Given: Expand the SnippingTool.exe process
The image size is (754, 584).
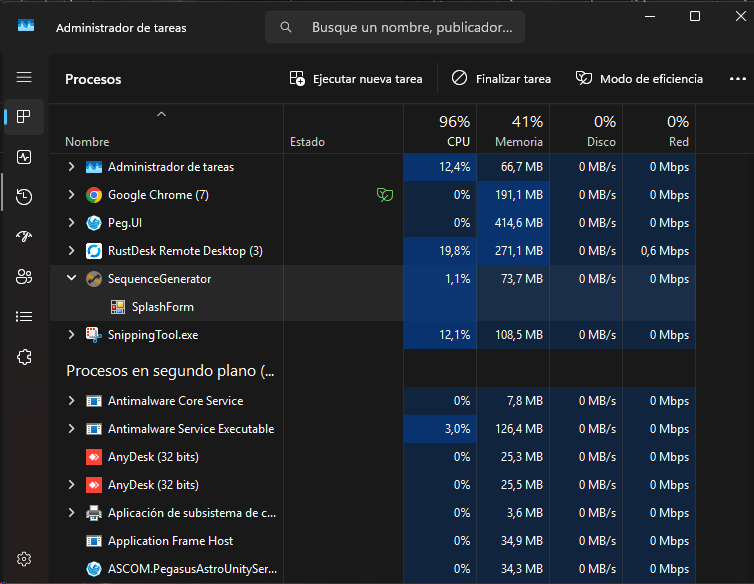Looking at the screenshot, I should (71, 335).
